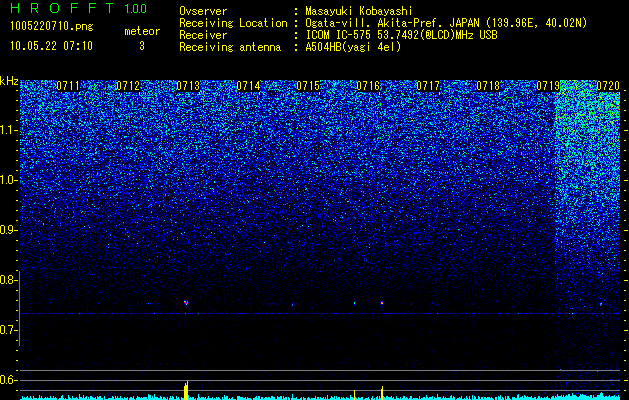Click the kHz axis unit label
Screen dimensions: 629x400
(x=9, y=81)
